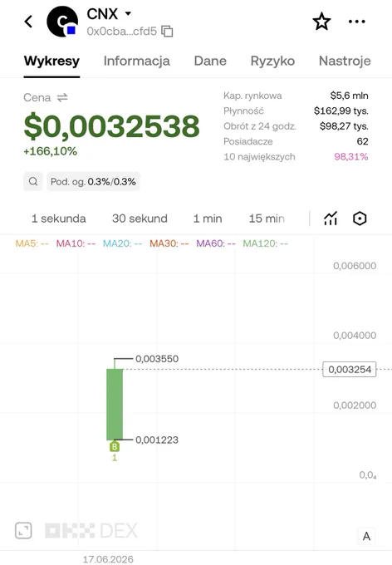Image resolution: width=392 pixels, height=565 pixels.
Task: Click the low label 0,001223
Action: (157, 440)
